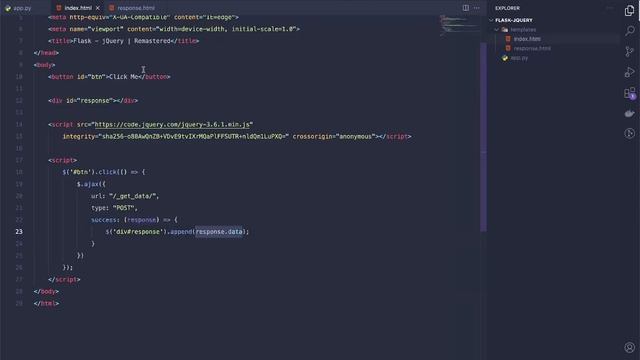The width and height of the screenshot is (640, 360).
Task: Click the EXPLORER panel title
Action: tap(507, 8)
